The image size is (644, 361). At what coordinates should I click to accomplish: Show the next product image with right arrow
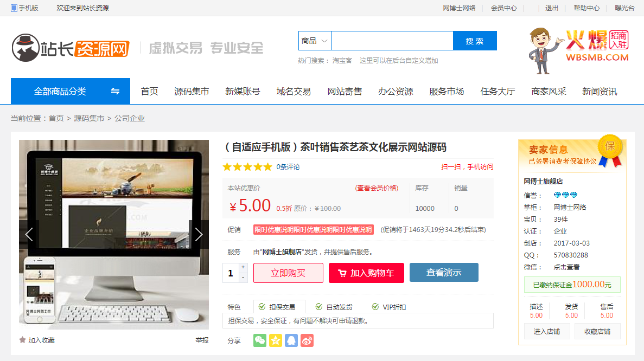point(199,234)
